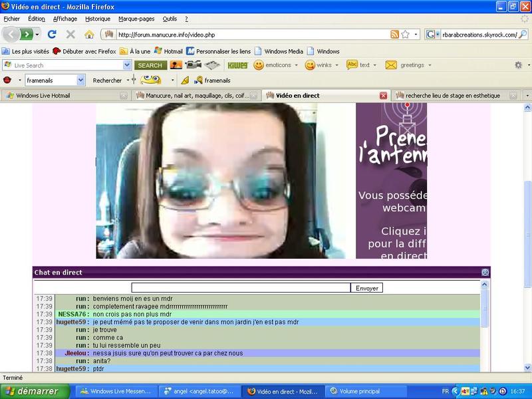Click the chat message input field
Viewport: 532px width, 399px height.
click(x=241, y=288)
